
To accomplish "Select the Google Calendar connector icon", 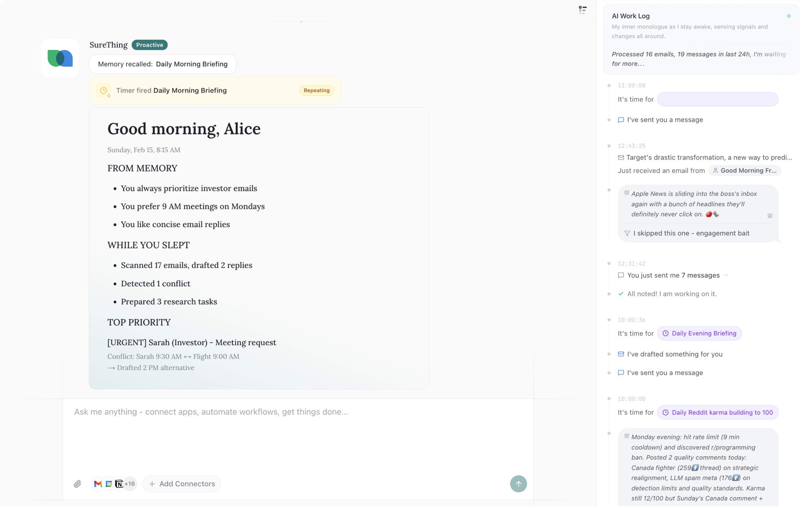I will (x=108, y=484).
